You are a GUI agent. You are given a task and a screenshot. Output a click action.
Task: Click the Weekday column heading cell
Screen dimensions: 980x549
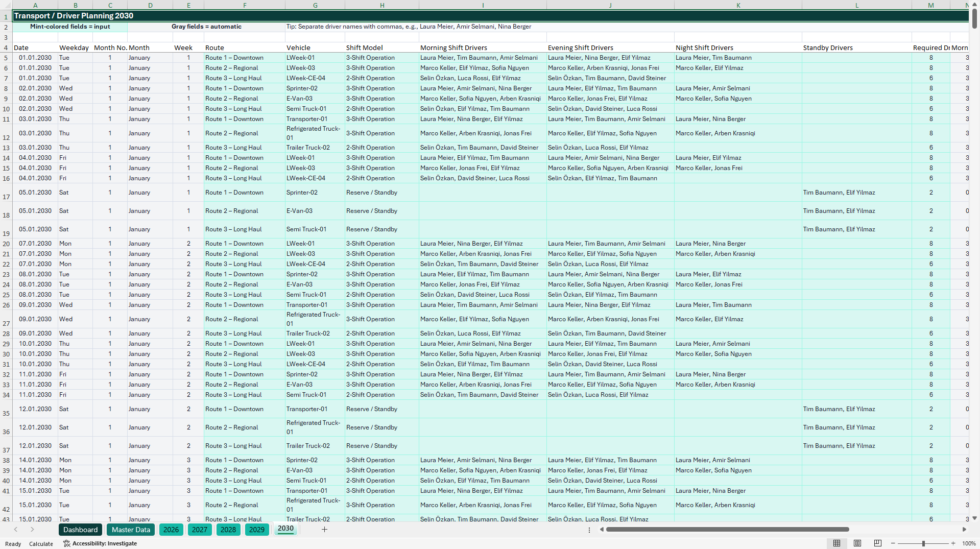click(x=75, y=47)
